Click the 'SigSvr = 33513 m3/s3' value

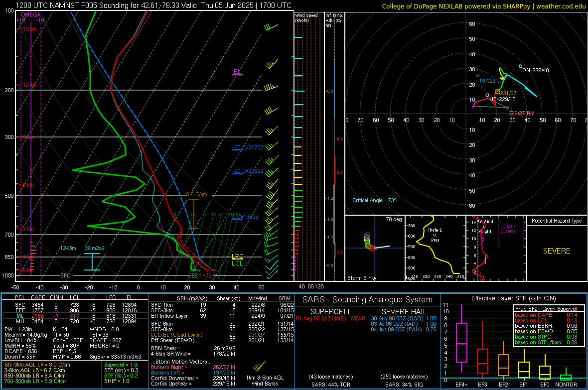[x=116, y=357]
